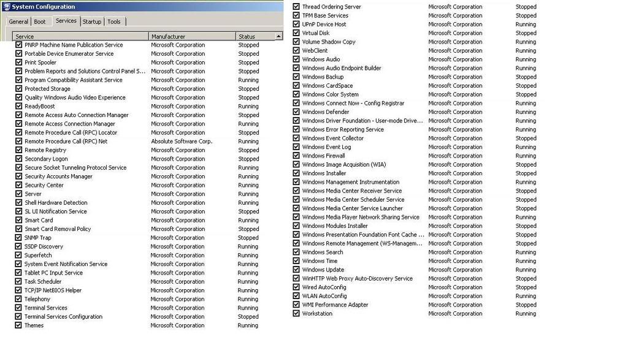
Task: Toggle the Windows Update checkbox
Action: pos(296,269)
